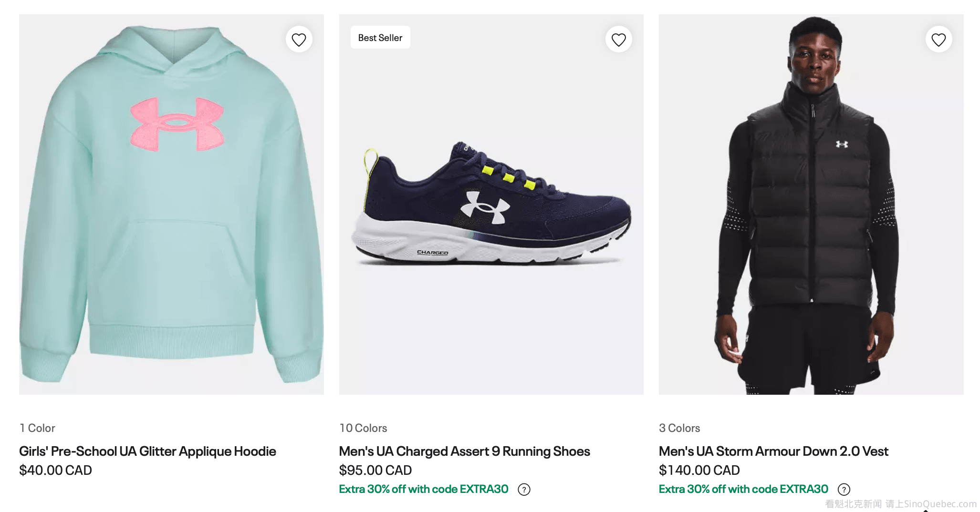Open the black down vest image
Viewport: 980px width, 512px height.
(811, 205)
